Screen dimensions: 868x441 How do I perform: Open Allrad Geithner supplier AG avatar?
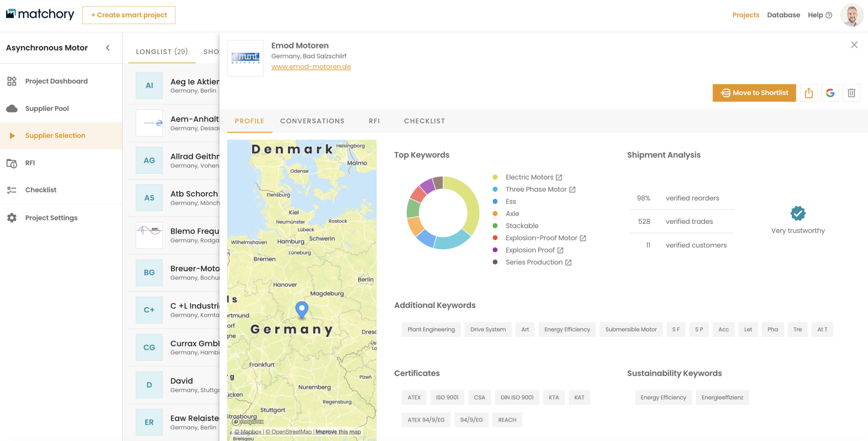(x=149, y=160)
